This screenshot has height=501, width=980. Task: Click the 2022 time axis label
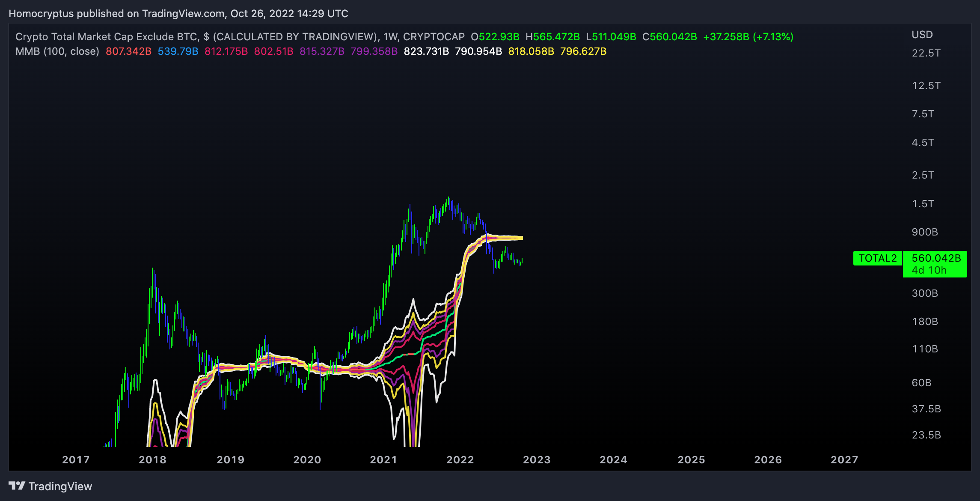point(460,460)
